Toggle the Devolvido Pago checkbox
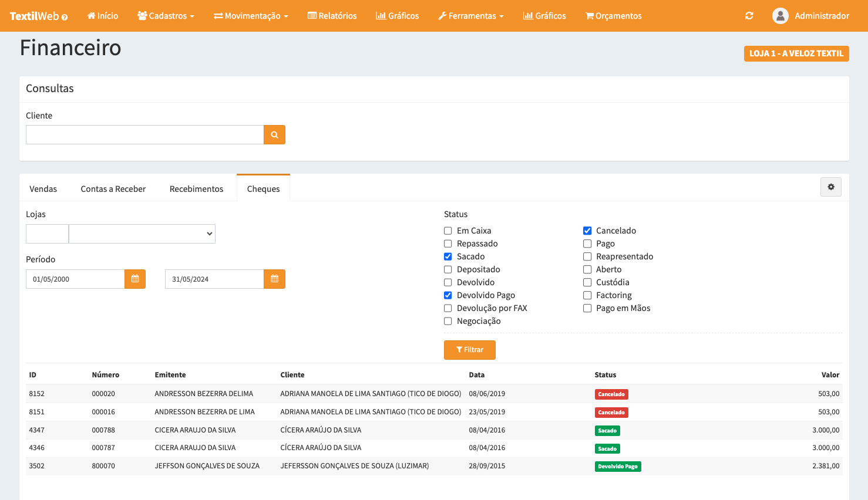Viewport: 868px width, 500px height. point(448,296)
